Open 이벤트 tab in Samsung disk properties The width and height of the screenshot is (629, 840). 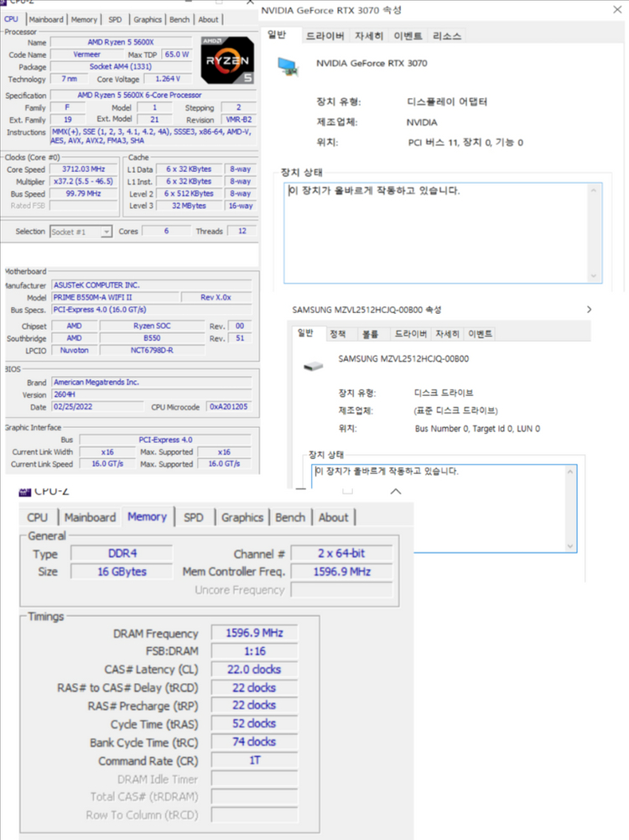coord(481,334)
